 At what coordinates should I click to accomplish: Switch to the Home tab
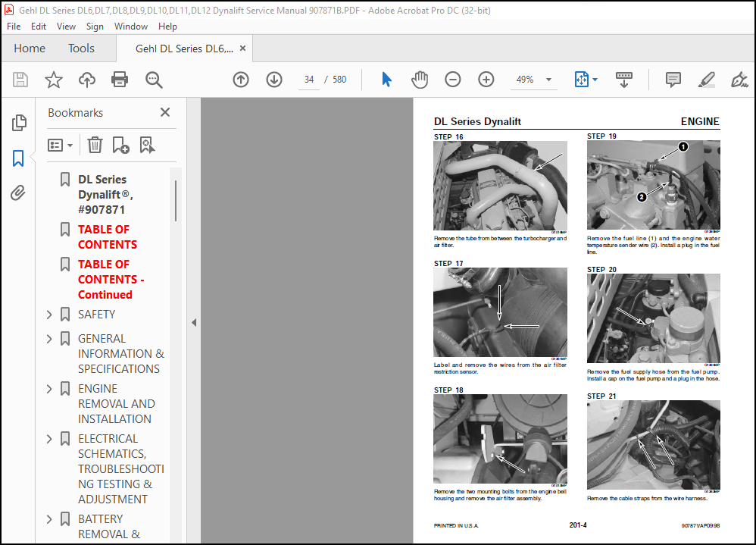tap(30, 49)
